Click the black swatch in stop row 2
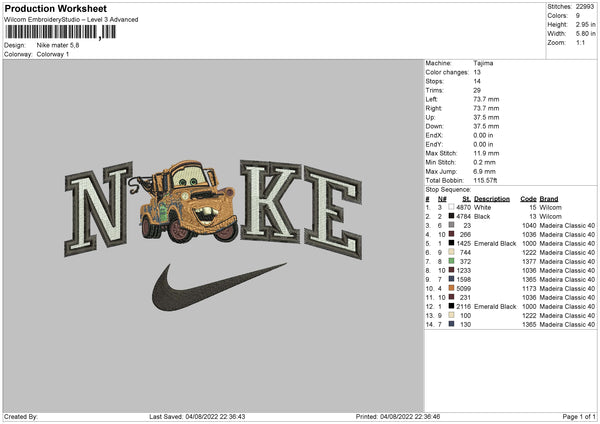 click(452, 216)
